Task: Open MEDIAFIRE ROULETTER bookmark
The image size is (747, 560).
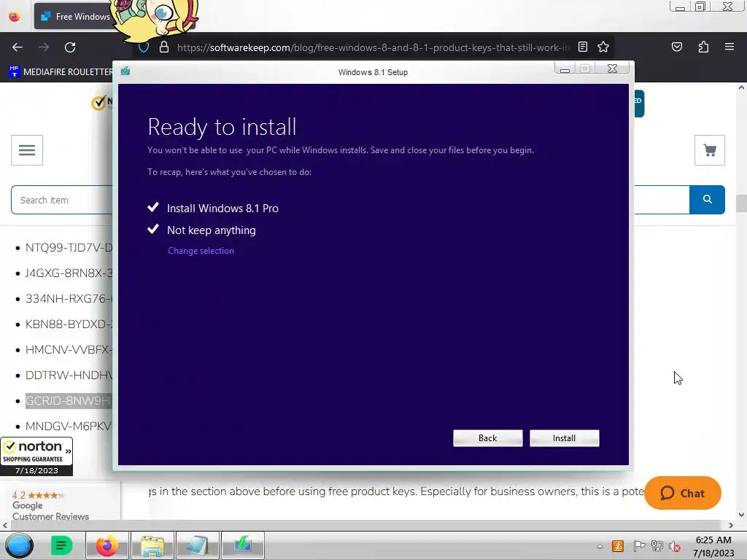Action: point(61,71)
